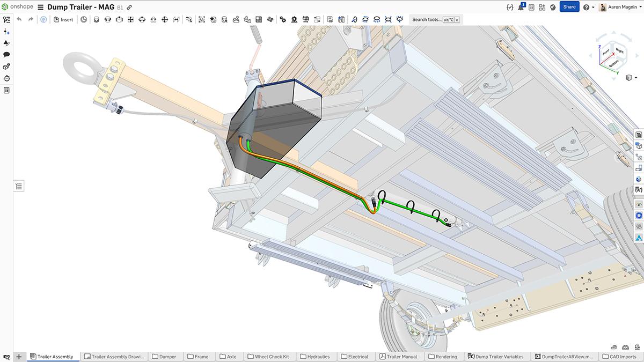Toggle the assembly instance list panel open
This screenshot has height=362, width=644.
click(19, 186)
